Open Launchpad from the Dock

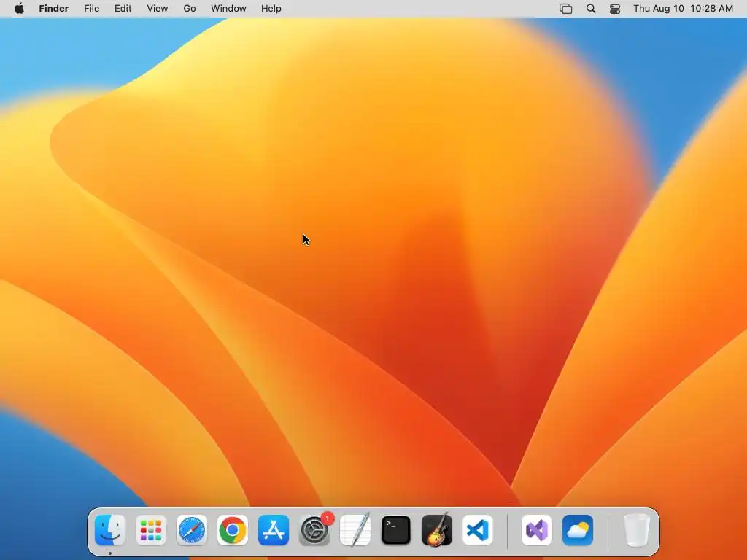151,530
